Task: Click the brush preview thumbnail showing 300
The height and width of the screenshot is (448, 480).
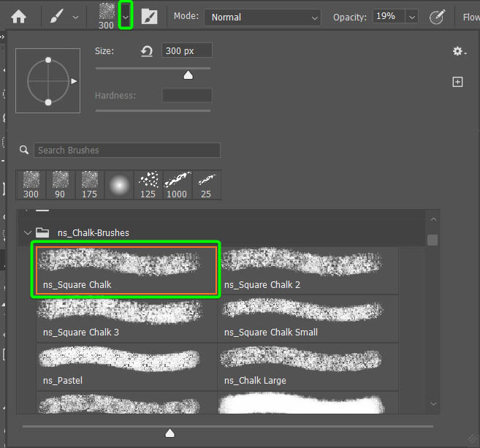Action: (x=107, y=16)
